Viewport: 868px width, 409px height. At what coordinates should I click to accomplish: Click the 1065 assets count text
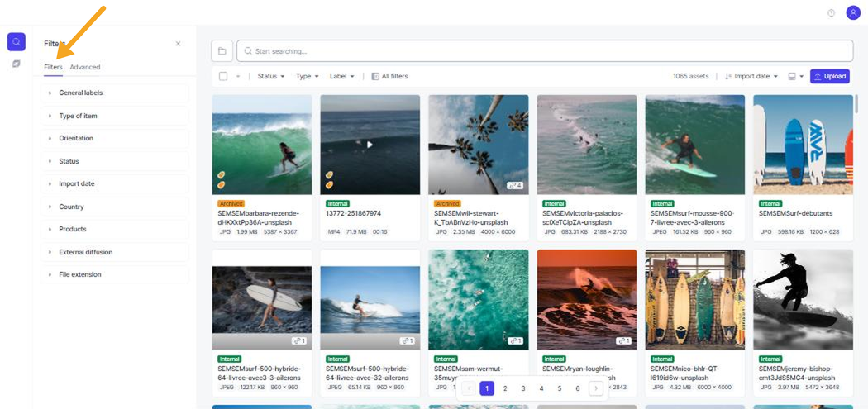(x=690, y=76)
